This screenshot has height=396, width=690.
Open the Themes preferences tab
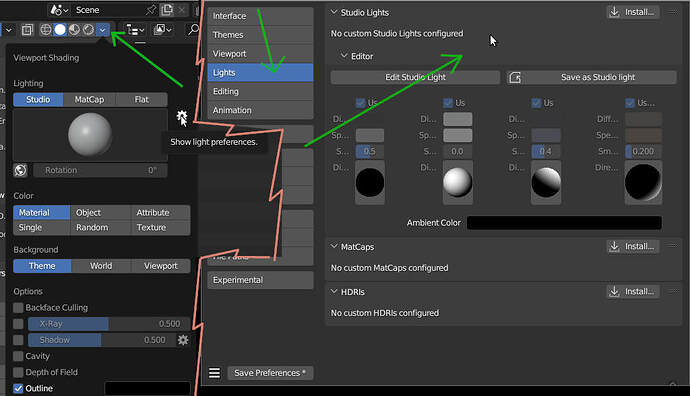[x=261, y=35]
